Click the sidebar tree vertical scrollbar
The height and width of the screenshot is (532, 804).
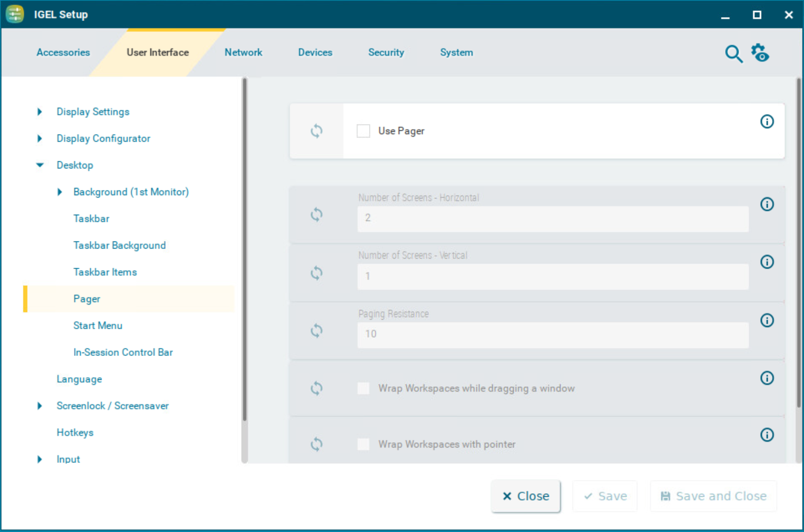pos(244,248)
